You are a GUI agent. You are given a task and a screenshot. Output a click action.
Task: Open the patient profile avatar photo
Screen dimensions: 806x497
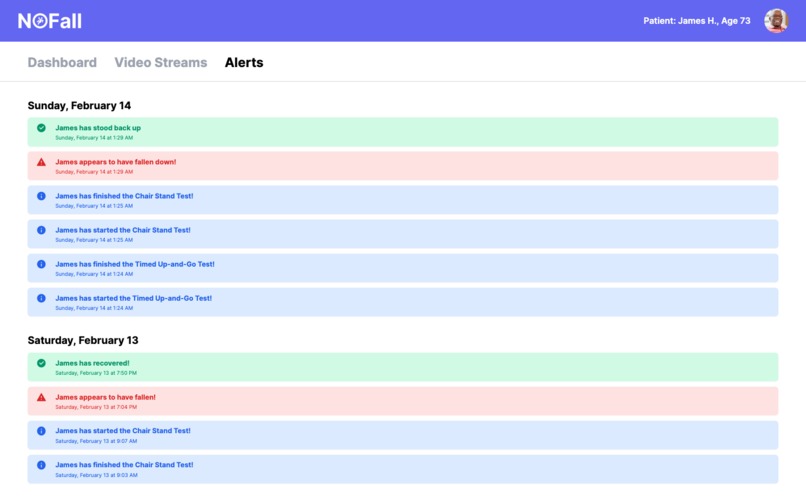(x=776, y=21)
